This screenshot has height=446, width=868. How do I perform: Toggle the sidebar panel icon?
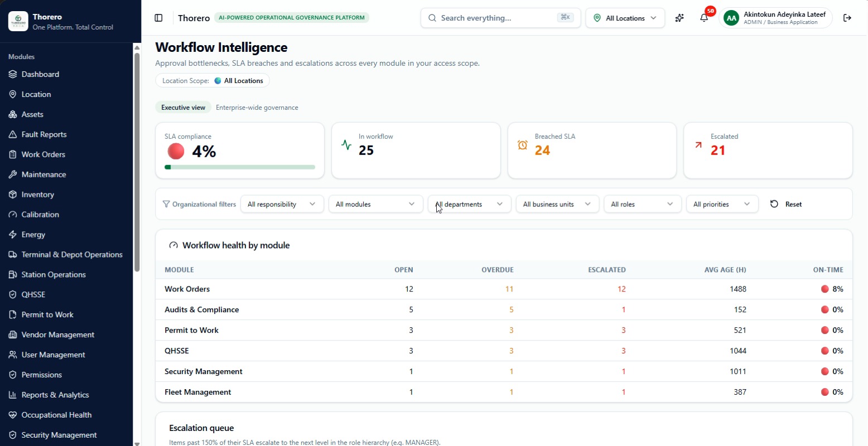pos(158,18)
